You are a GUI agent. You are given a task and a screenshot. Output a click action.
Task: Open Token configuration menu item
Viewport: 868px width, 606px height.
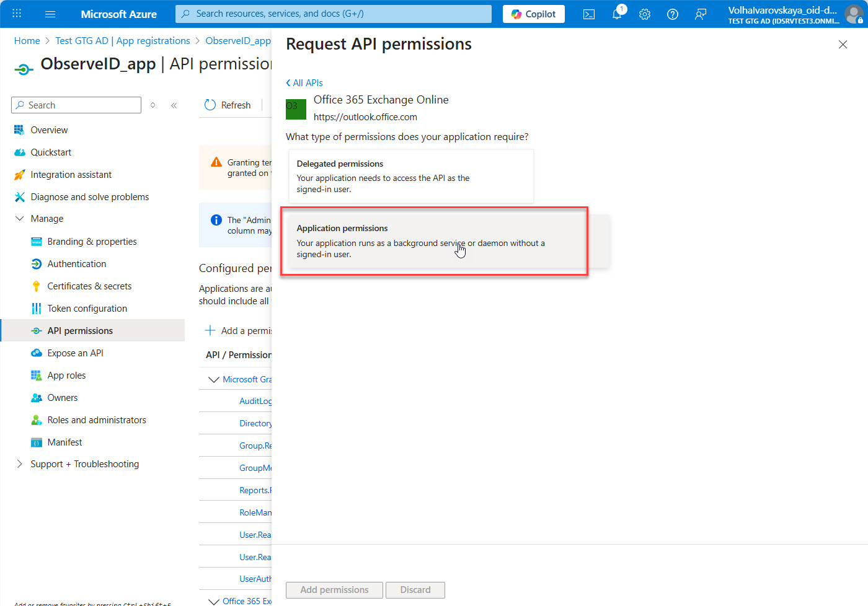(x=87, y=309)
